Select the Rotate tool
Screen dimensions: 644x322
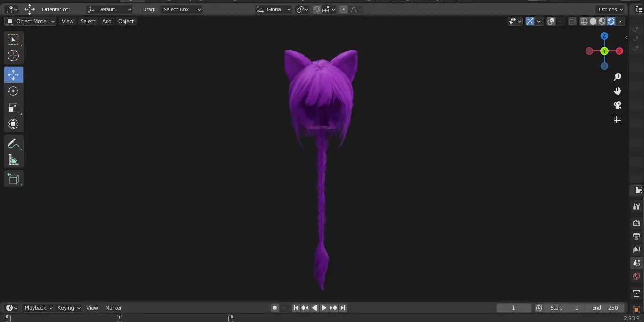click(x=13, y=91)
